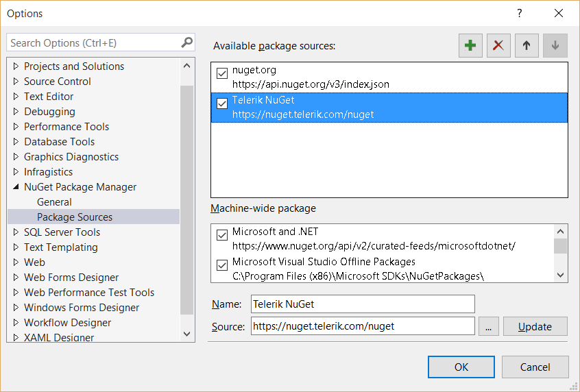Expand the Debugging node
The image size is (580, 392).
click(x=16, y=111)
